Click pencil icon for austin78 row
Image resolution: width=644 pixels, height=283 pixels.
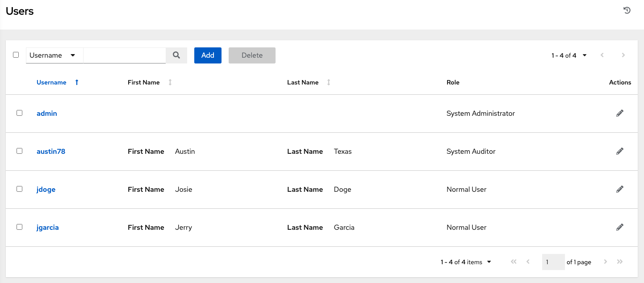click(619, 152)
